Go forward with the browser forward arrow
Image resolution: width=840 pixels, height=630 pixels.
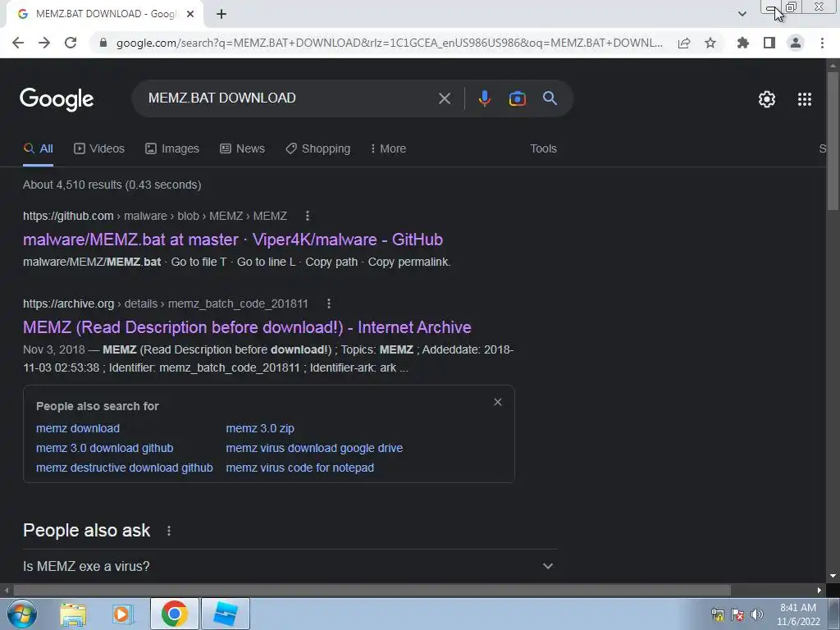44,43
